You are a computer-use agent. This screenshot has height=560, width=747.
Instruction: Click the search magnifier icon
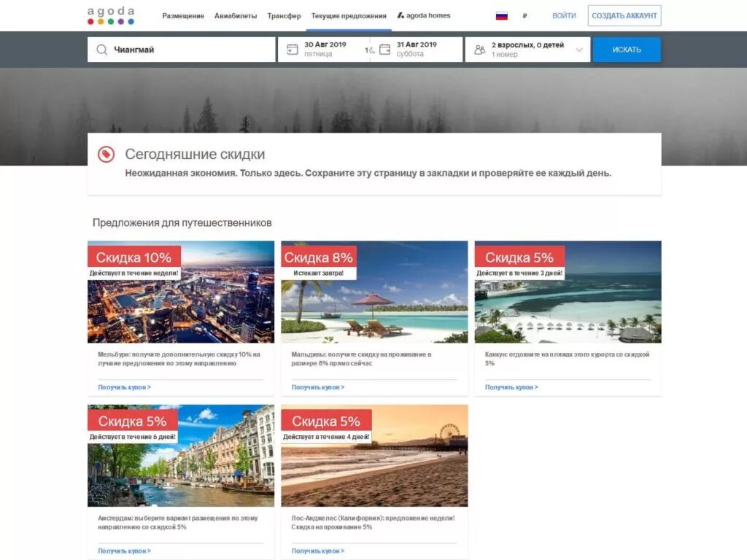click(x=101, y=49)
